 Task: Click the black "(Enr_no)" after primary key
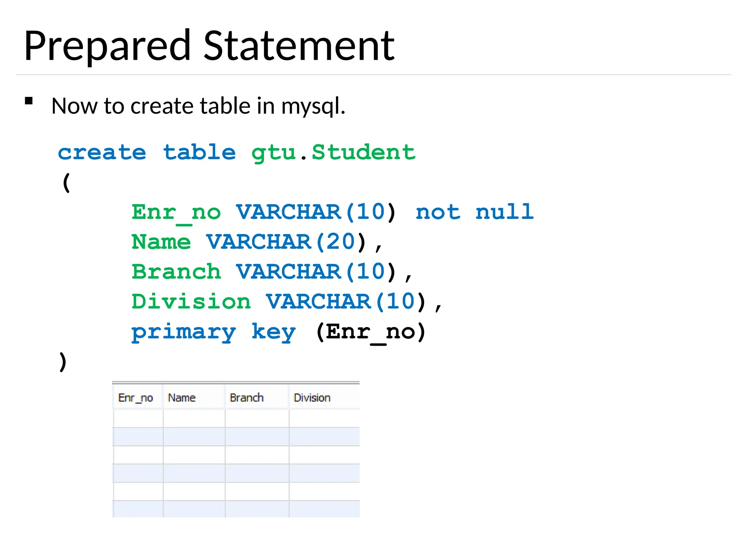(371, 332)
